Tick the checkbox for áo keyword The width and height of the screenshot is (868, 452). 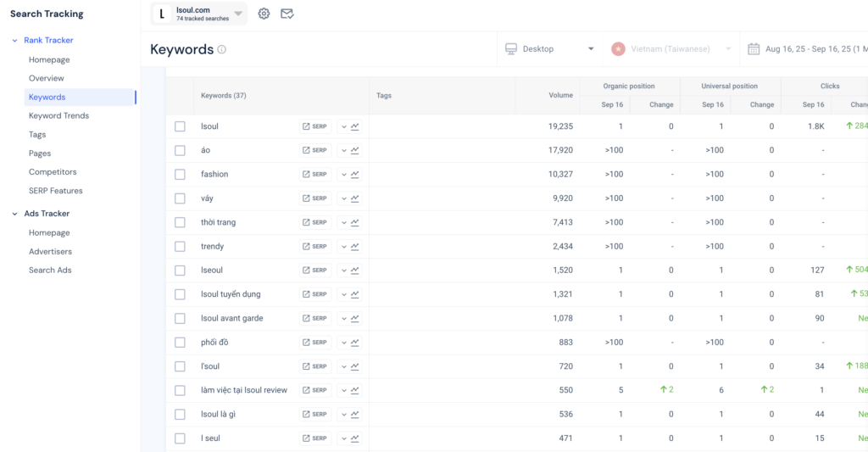pyautogui.click(x=180, y=151)
